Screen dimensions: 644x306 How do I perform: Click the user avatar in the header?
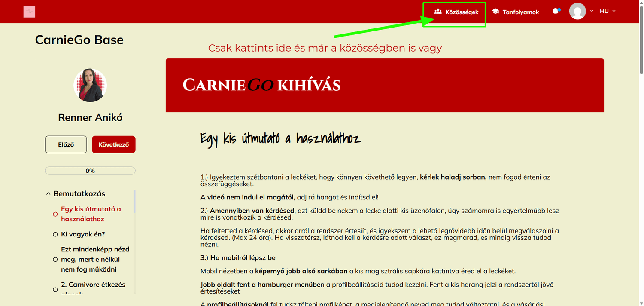tap(577, 11)
